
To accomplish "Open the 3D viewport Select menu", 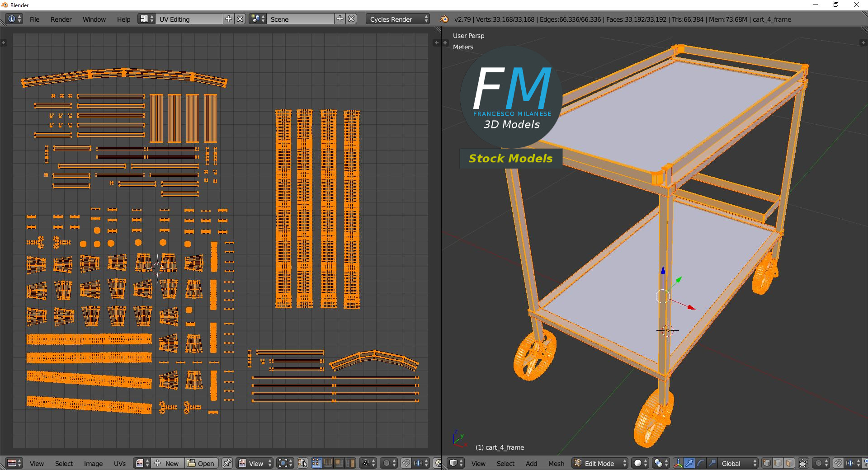I will (505, 463).
